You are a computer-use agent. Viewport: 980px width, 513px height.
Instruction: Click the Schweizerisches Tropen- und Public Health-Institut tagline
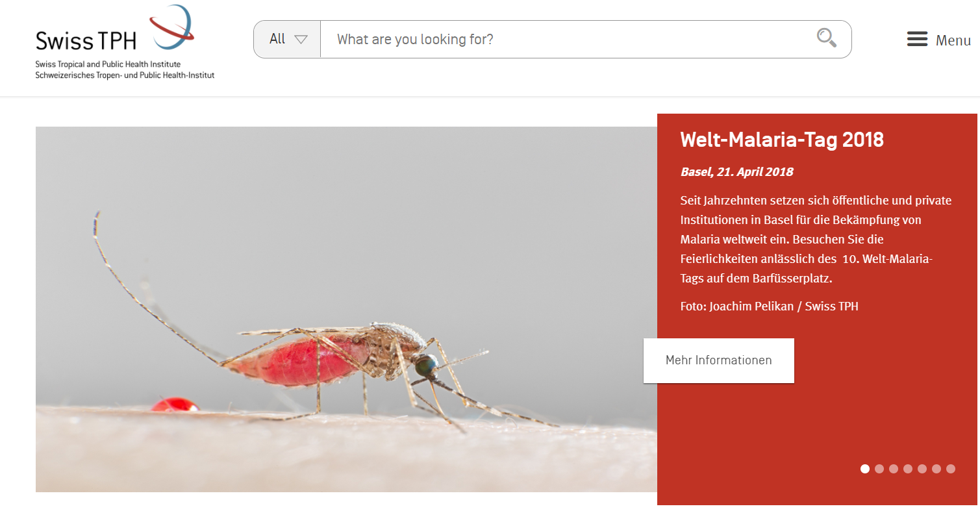[125, 75]
